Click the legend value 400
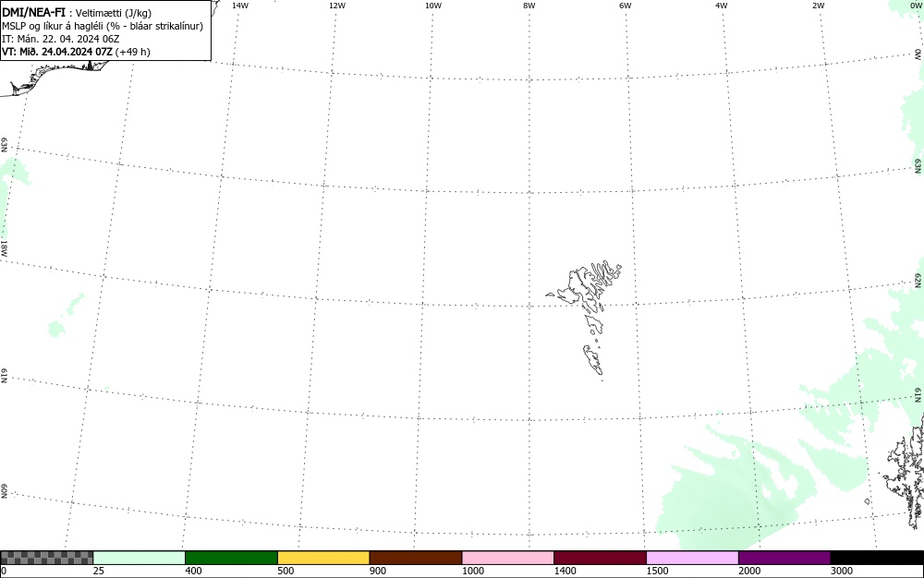This screenshot has width=924, height=578. tap(193, 571)
